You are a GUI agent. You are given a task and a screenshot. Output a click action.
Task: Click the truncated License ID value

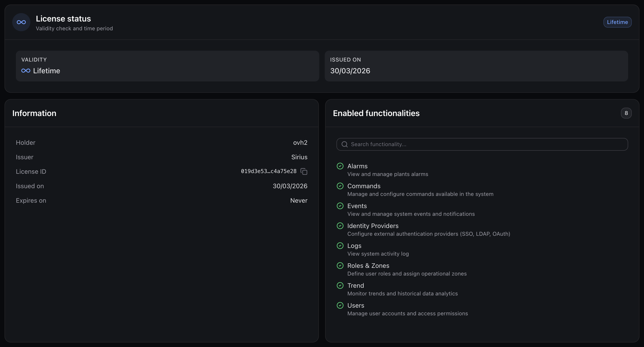click(269, 171)
